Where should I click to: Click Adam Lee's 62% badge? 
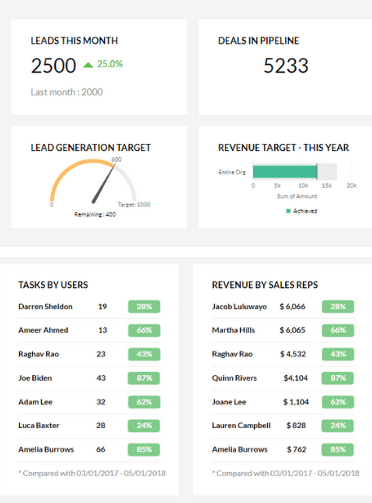tap(144, 402)
